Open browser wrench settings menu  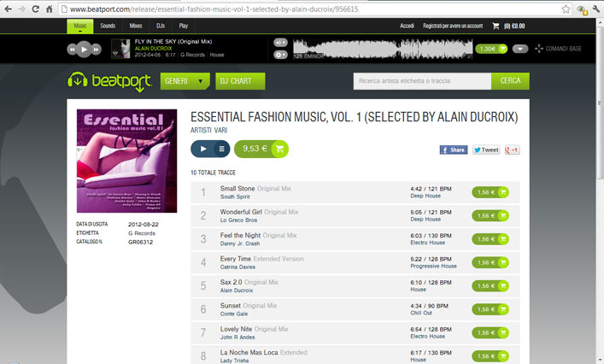[596, 9]
